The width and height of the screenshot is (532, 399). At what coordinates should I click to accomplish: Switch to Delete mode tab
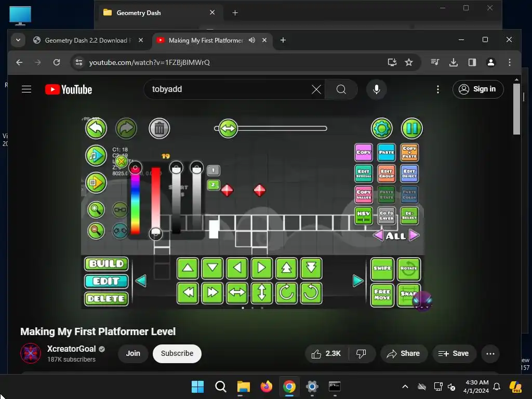106,299
